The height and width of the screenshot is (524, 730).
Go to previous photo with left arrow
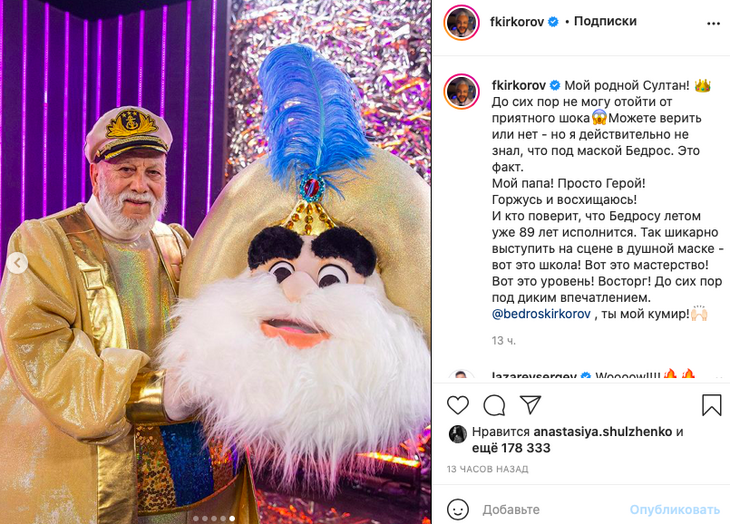click(18, 263)
